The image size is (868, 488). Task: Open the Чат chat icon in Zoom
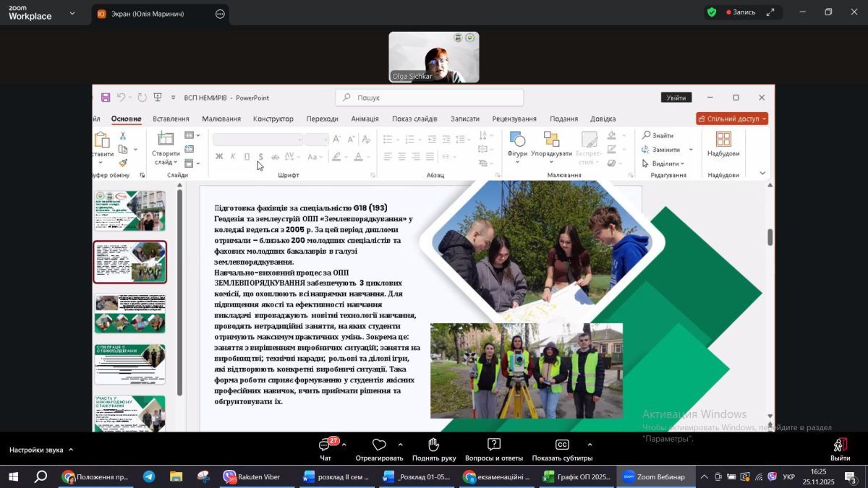pyautogui.click(x=325, y=445)
